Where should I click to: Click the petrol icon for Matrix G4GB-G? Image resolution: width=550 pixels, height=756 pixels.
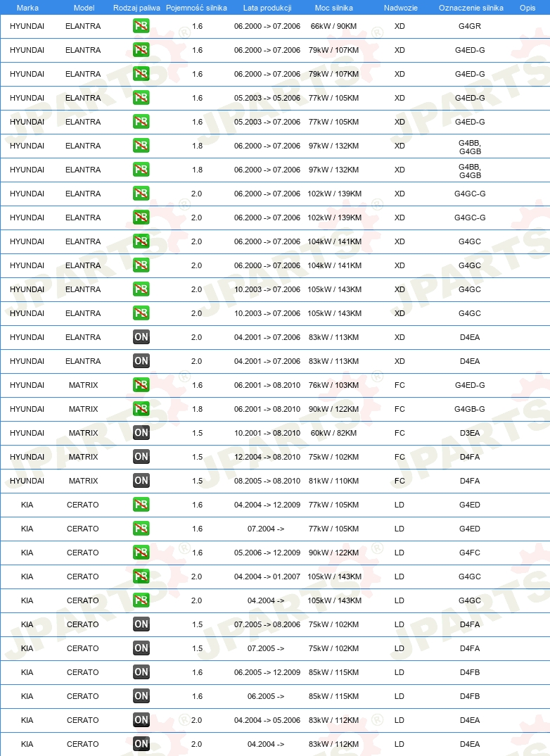[141, 409]
